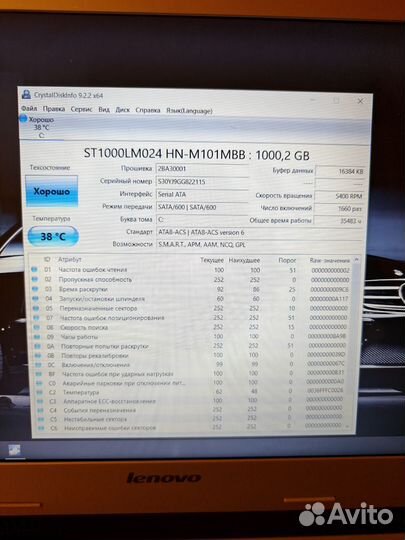Image resolution: width=405 pixels, height=540 pixels.
Task: Click status icon for C2 Температура row
Action: click(x=40, y=392)
